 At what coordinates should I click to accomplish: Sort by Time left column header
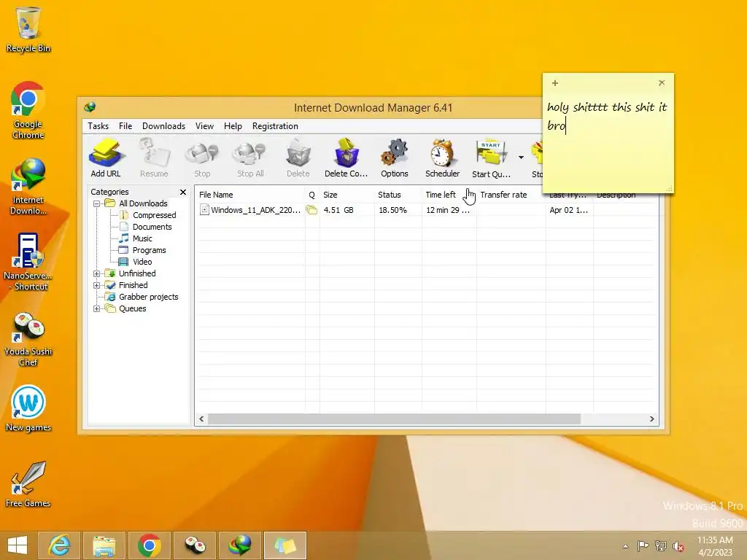(449, 195)
